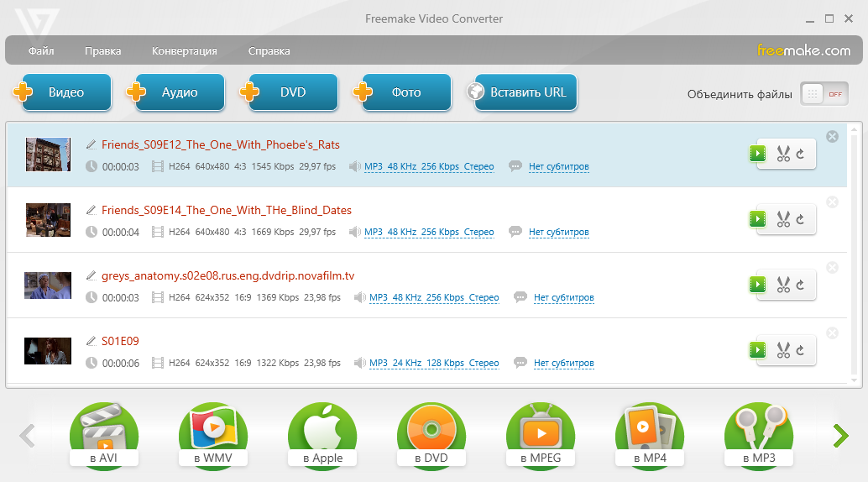Click the pencil icon to rename S01E09
This screenshot has height=482, width=868.
tap(92, 341)
